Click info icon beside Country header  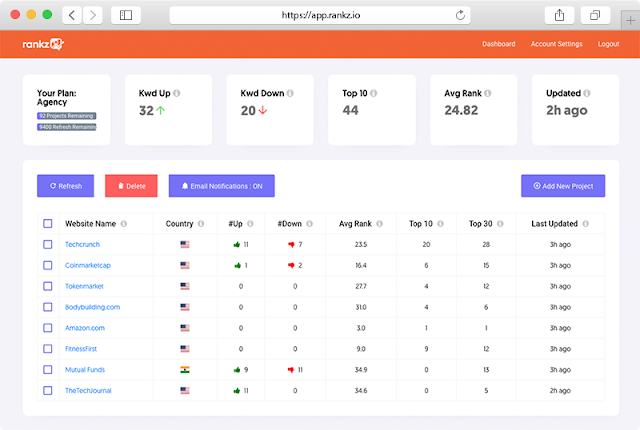tap(201, 224)
